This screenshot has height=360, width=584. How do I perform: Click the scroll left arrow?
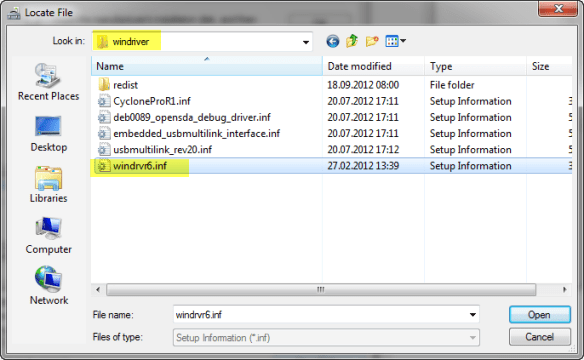click(98, 290)
